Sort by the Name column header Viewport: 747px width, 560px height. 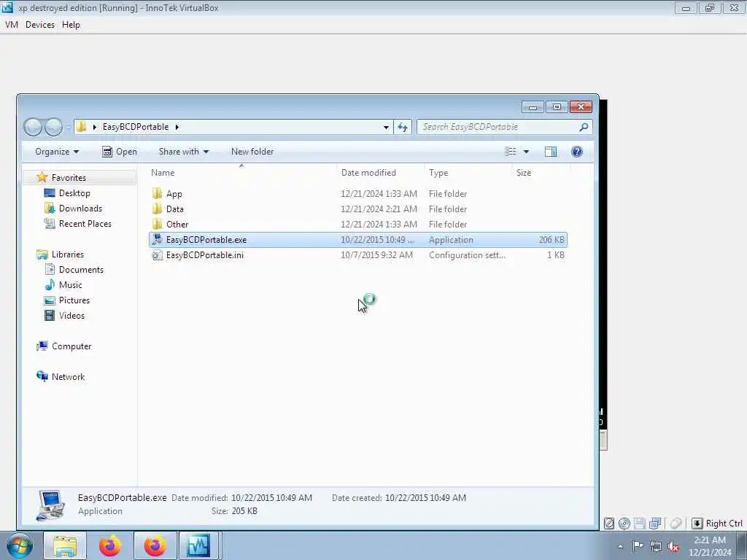tap(241, 173)
